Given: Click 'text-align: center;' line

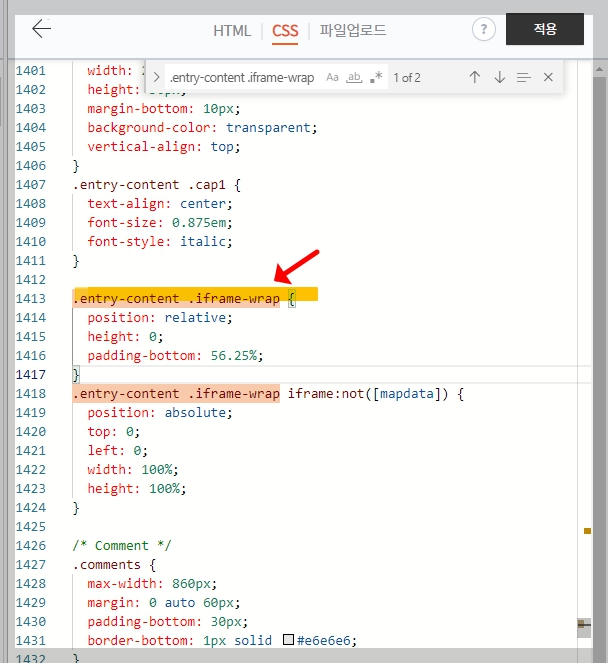Looking at the screenshot, I should 160,204.
